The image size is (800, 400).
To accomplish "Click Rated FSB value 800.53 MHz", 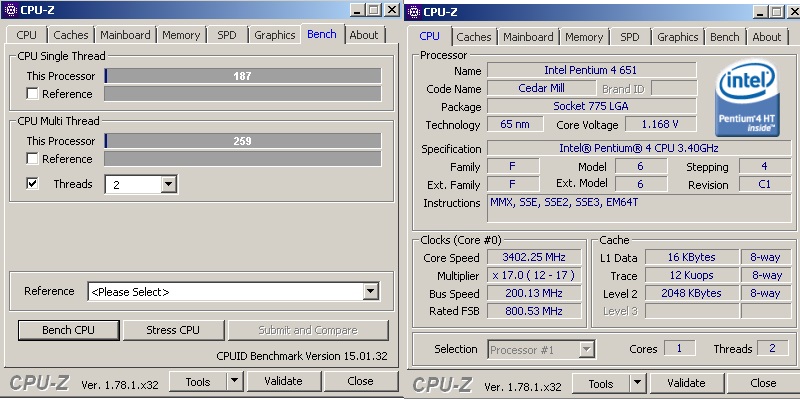I will pos(534,311).
